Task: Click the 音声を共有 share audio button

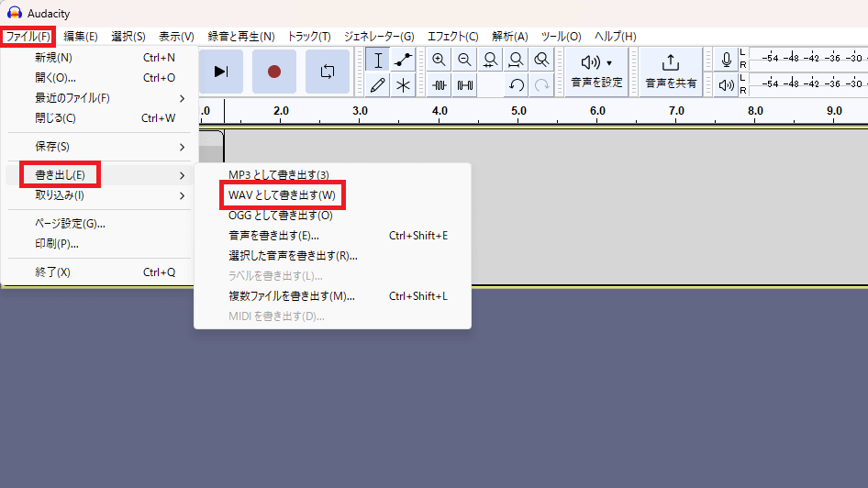Action: pyautogui.click(x=671, y=72)
